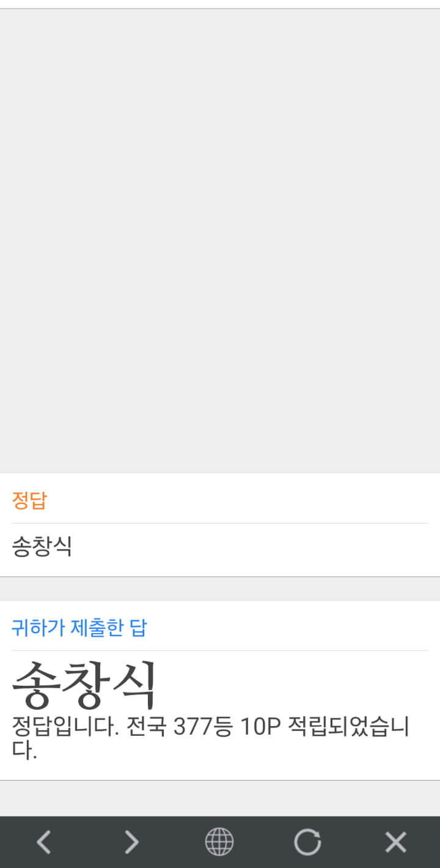
Task: Close the web view with X icon
Action: point(395,842)
